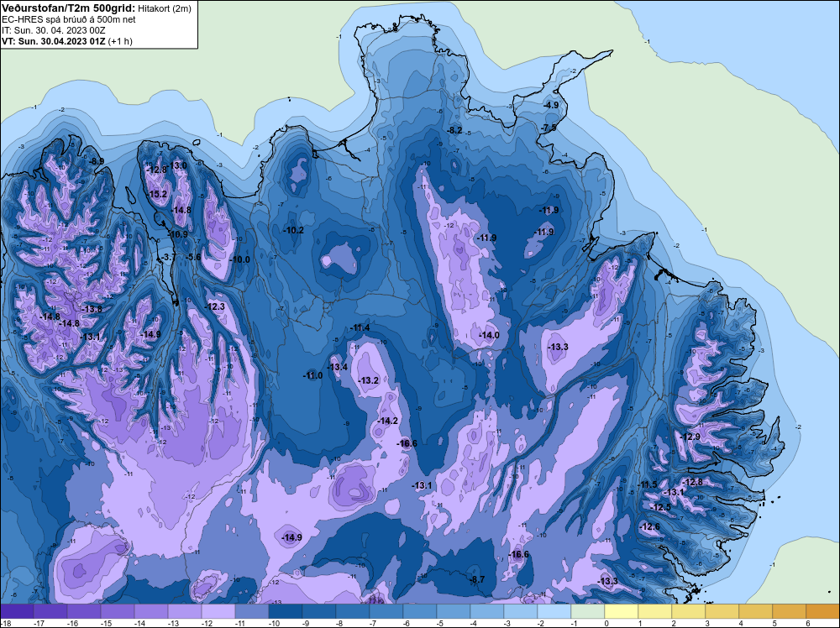This screenshot has width=840, height=628.
Task: Select the -12.3 temperature label
Action: coord(215,306)
